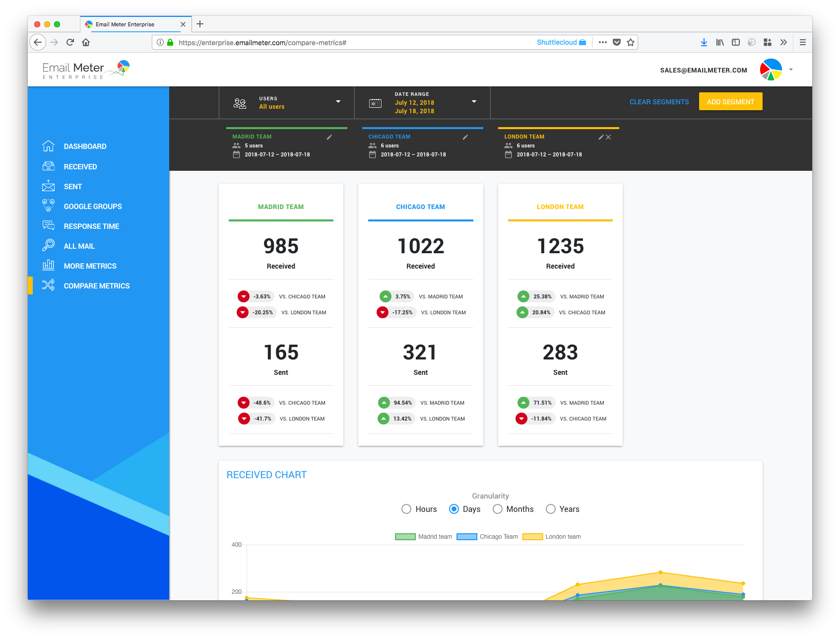Click the ADD SEGMENT button
This screenshot has height=640, width=840.
730,101
